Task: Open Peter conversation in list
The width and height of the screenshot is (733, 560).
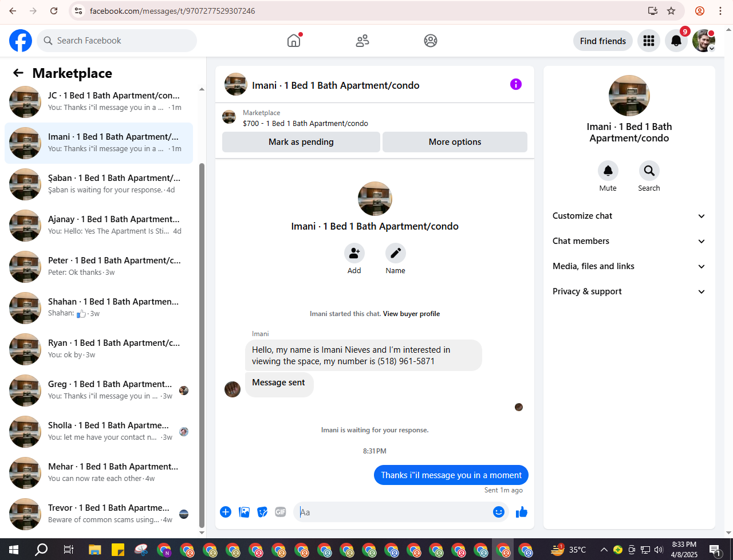Action: 98,267
